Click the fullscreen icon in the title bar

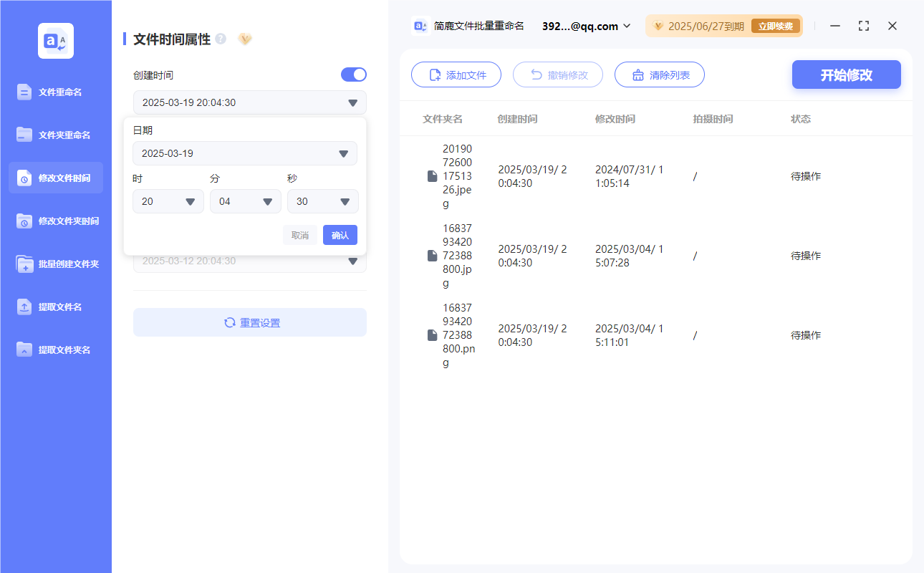[x=863, y=25]
